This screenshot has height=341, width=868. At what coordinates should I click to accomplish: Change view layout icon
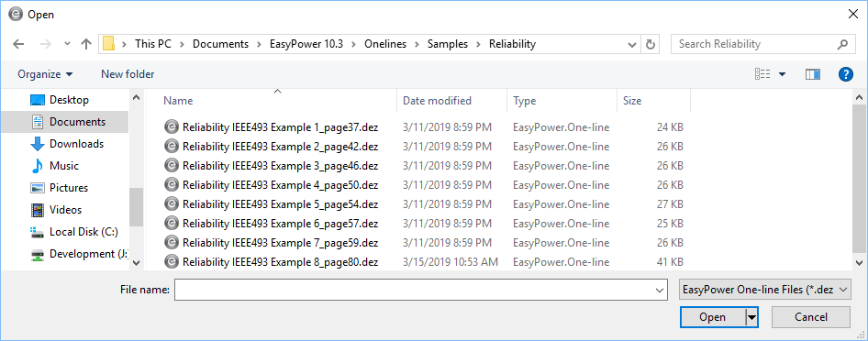click(x=762, y=74)
